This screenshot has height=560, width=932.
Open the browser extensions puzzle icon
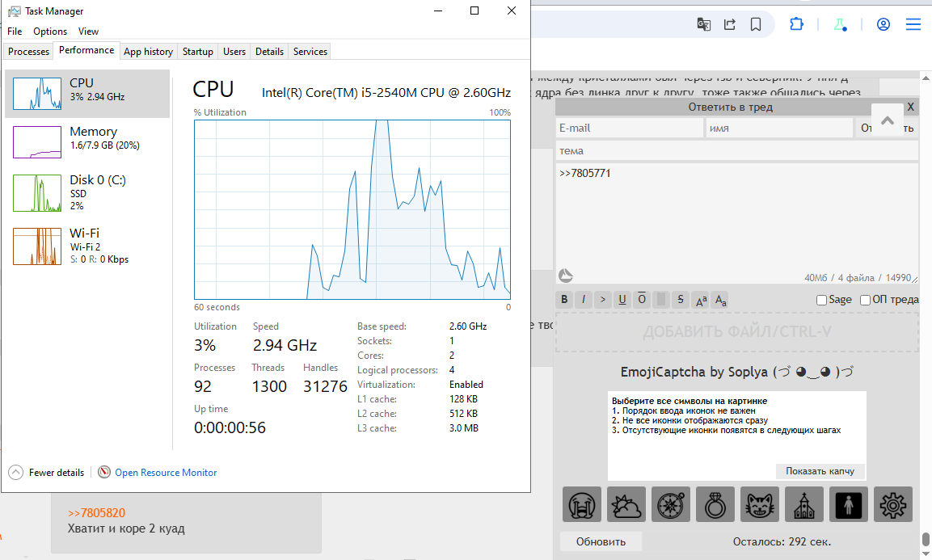[796, 24]
